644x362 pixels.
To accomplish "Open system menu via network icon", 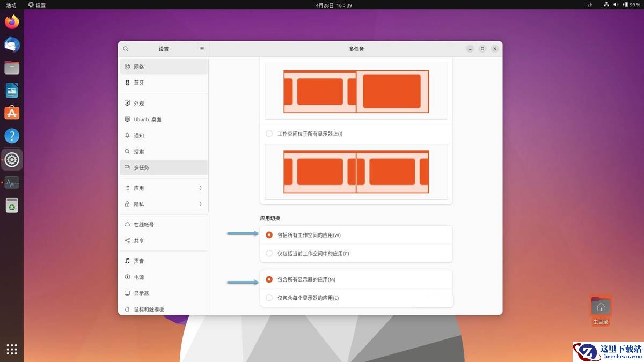I will coord(606,5).
